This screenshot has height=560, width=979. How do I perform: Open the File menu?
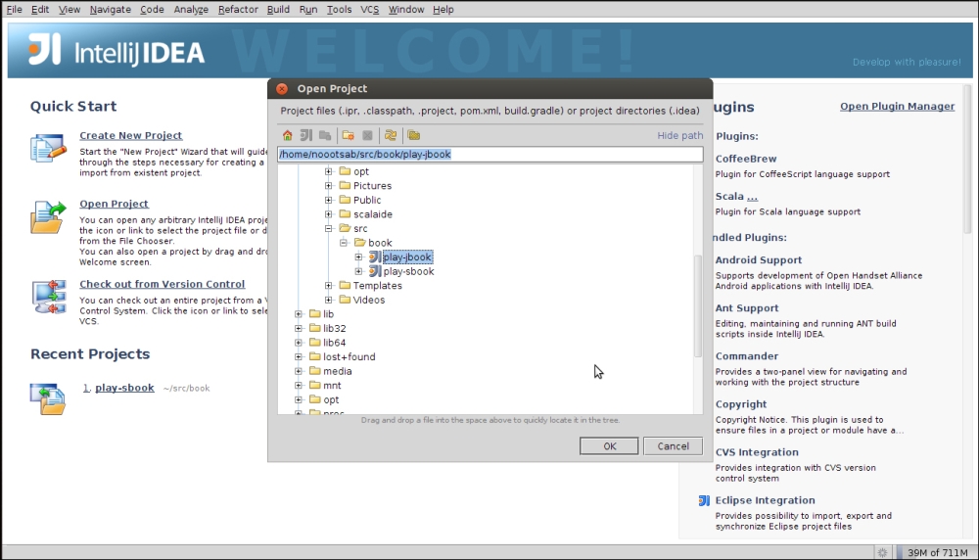14,10
